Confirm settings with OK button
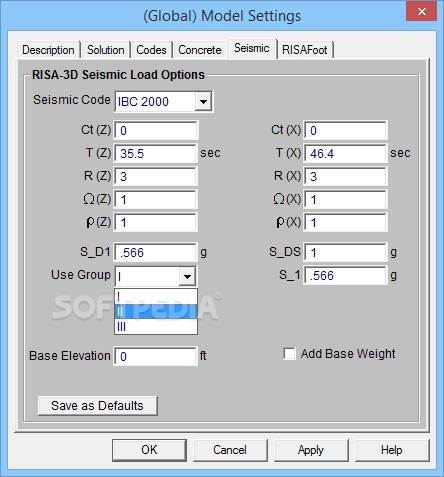This screenshot has height=477, width=444. click(x=149, y=450)
